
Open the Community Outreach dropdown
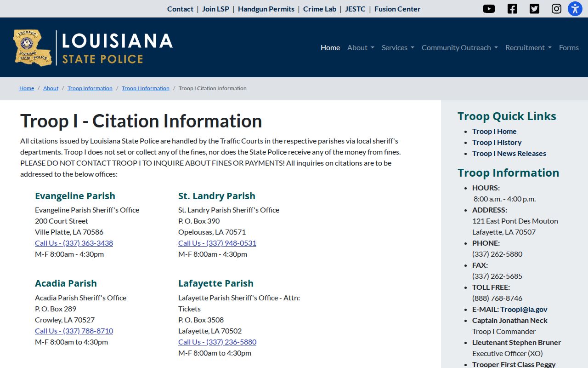[460, 47]
